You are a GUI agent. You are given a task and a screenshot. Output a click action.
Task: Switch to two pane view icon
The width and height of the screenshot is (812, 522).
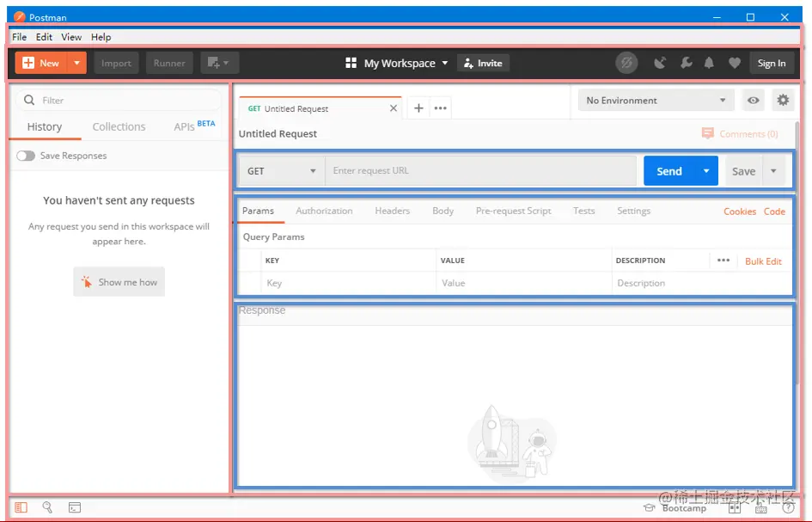click(x=735, y=508)
